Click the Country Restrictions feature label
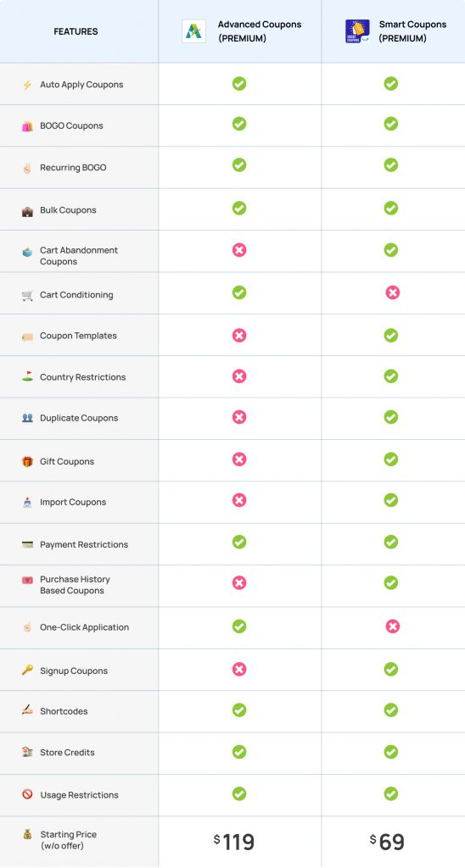Viewport: 465px width, 868px height. 82,377
